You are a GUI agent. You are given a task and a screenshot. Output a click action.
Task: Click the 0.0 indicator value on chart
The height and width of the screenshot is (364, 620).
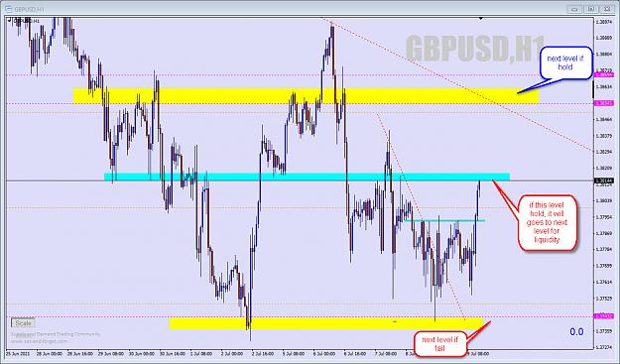tap(576, 332)
